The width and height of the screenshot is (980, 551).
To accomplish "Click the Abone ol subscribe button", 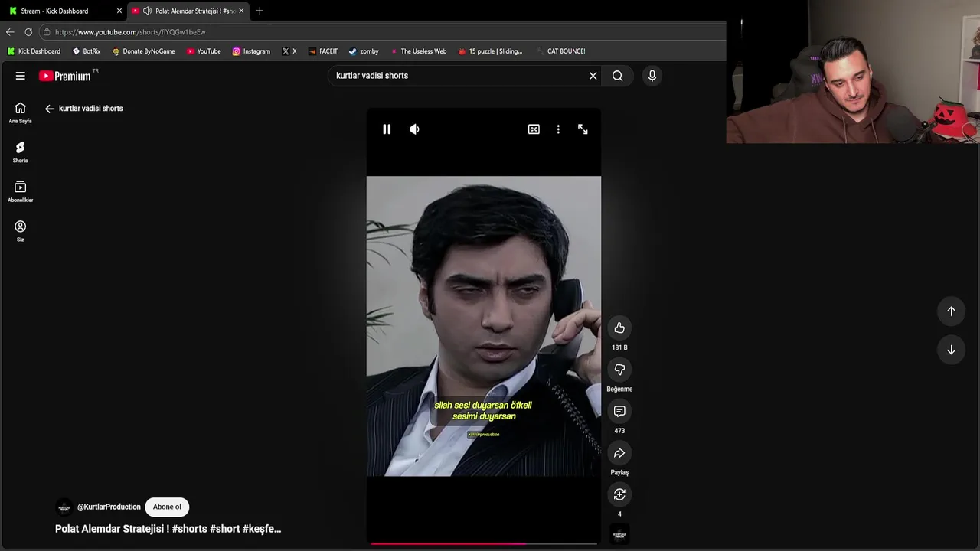I will tap(167, 507).
